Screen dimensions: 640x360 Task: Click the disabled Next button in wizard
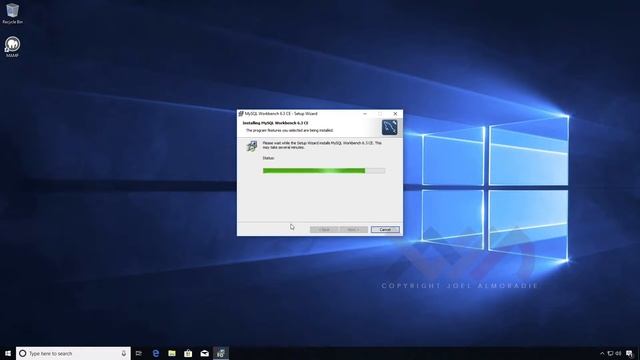pos(353,230)
